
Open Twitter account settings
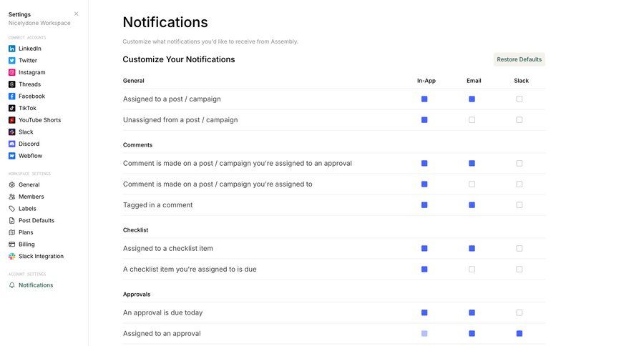pos(27,60)
